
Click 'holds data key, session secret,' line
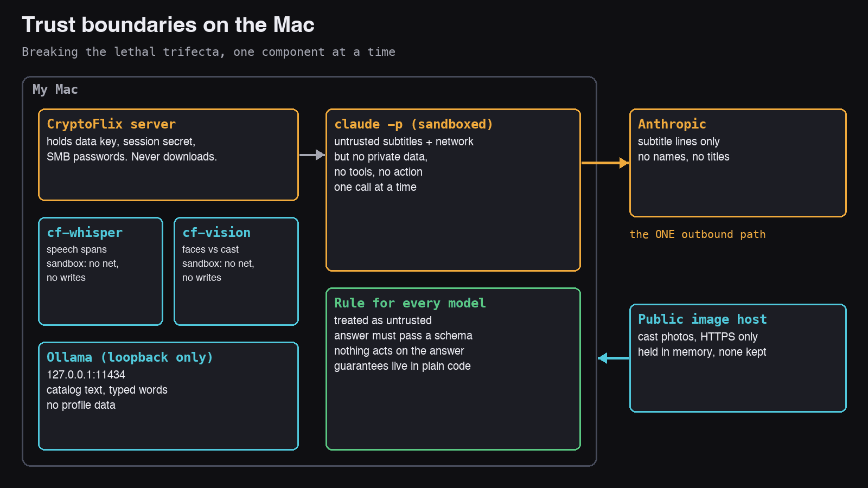coord(121,142)
